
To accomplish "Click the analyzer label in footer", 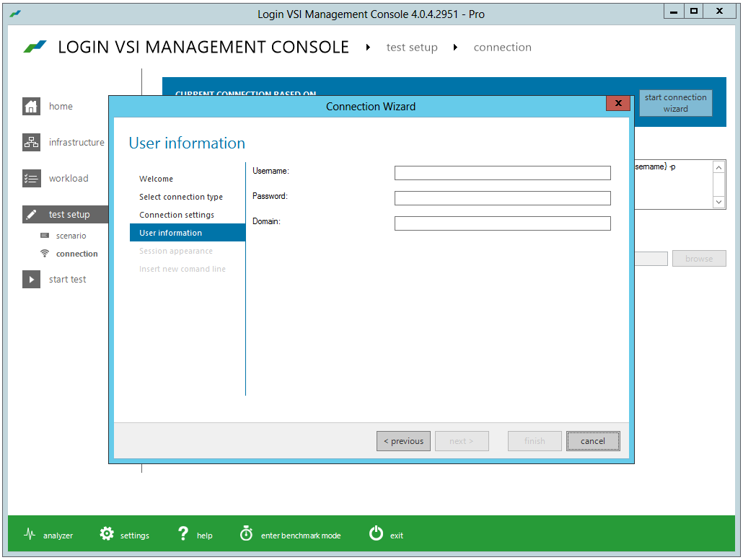I will tap(58, 535).
